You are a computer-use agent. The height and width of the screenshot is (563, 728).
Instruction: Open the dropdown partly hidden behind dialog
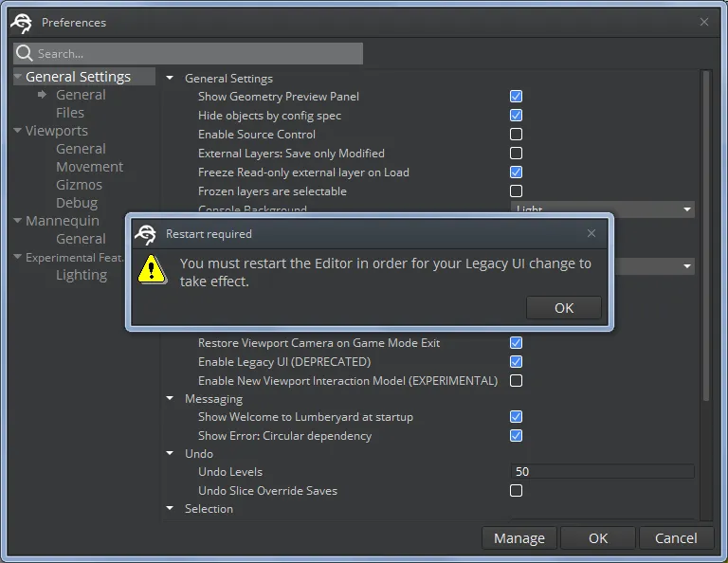[x=655, y=266]
